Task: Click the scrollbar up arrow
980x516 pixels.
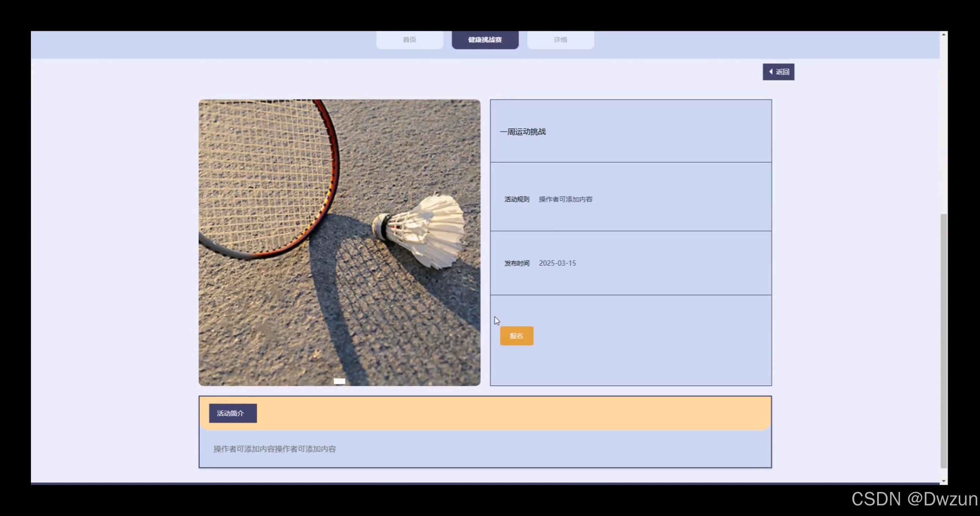Action: pos(943,35)
